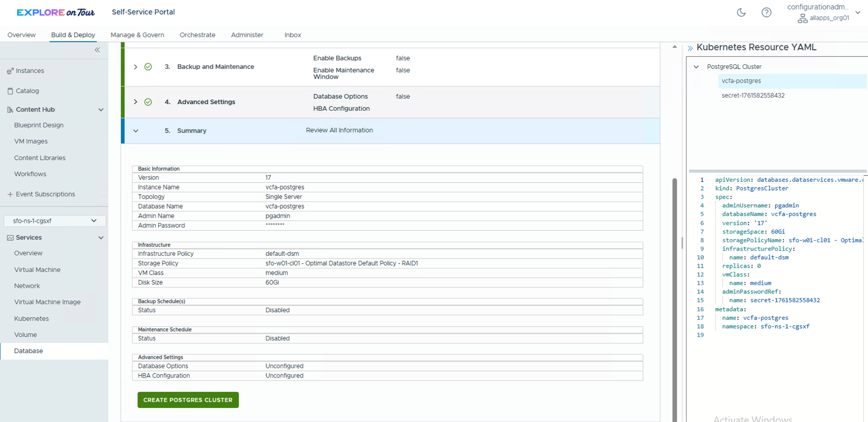868x422 pixels.
Task: Collapse the Kubernetes Resource YAML panel
Action: tap(690, 48)
